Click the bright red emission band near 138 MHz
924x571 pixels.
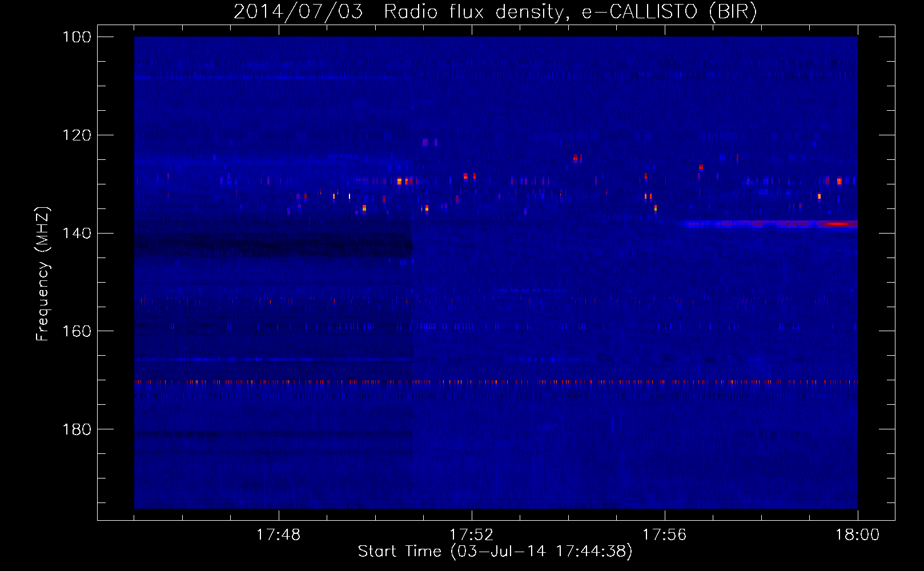[768, 224]
